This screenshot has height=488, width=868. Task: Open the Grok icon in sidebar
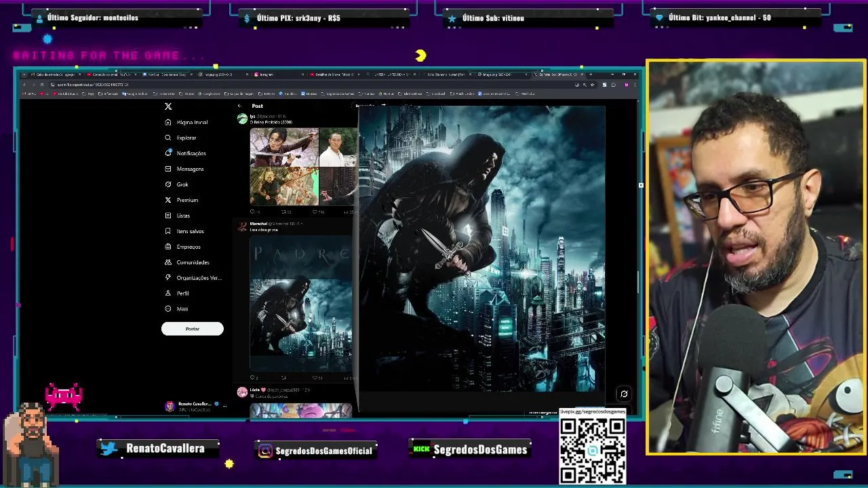click(168, 184)
